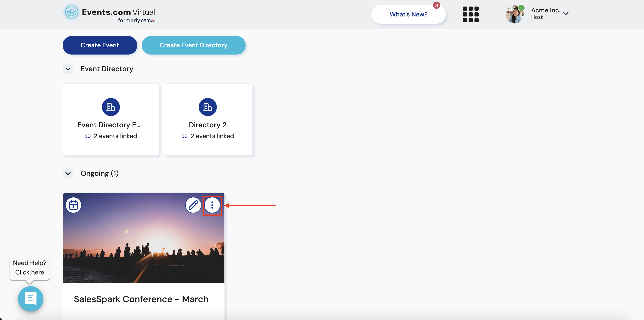
Task: Click the Need Help? Click here tooltip
Action: click(x=30, y=267)
